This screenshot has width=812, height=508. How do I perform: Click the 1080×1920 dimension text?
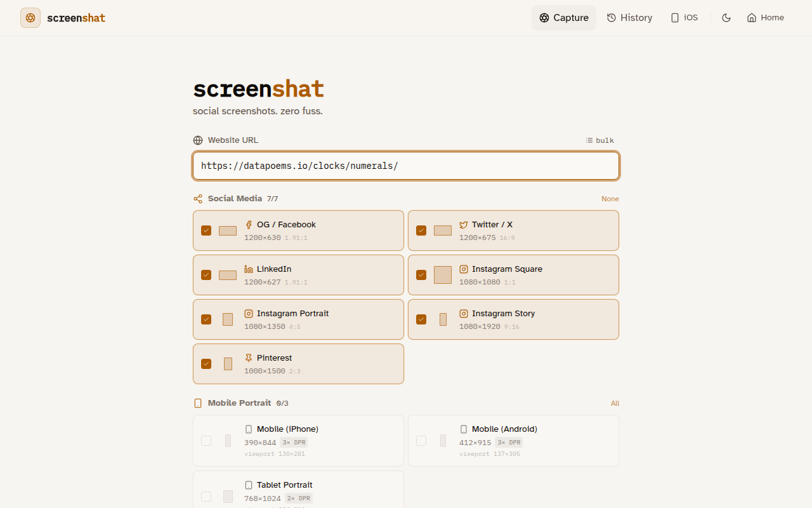480,327
